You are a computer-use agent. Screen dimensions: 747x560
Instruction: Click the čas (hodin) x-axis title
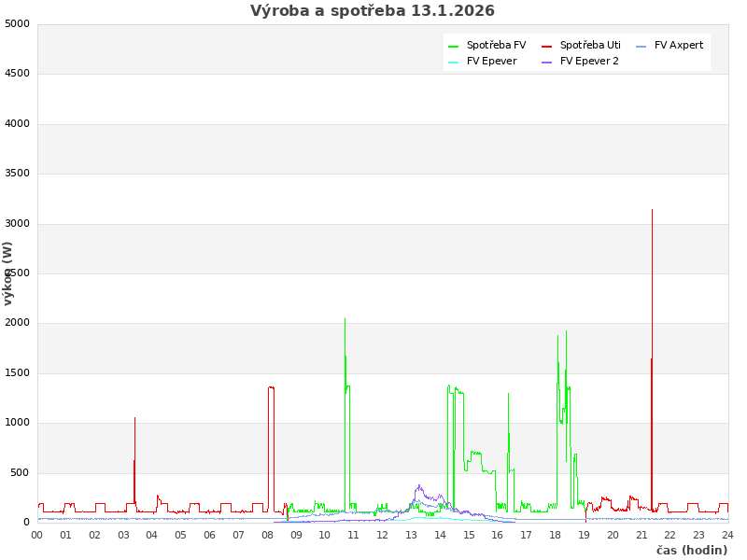pos(691,550)
